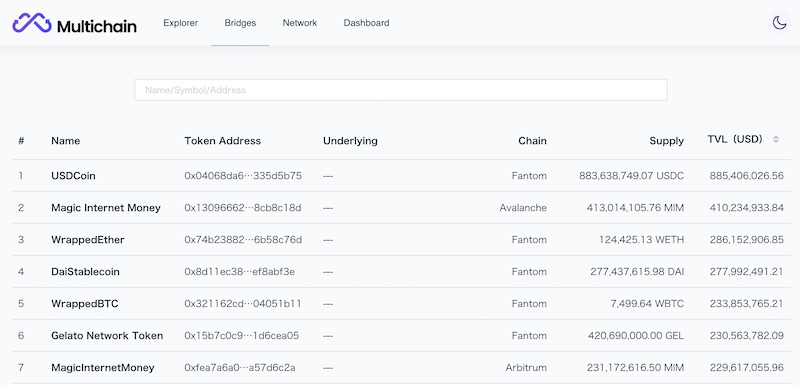Image resolution: width=800 pixels, height=385 pixels.
Task: Open WrappedEther token row
Action: click(x=401, y=240)
